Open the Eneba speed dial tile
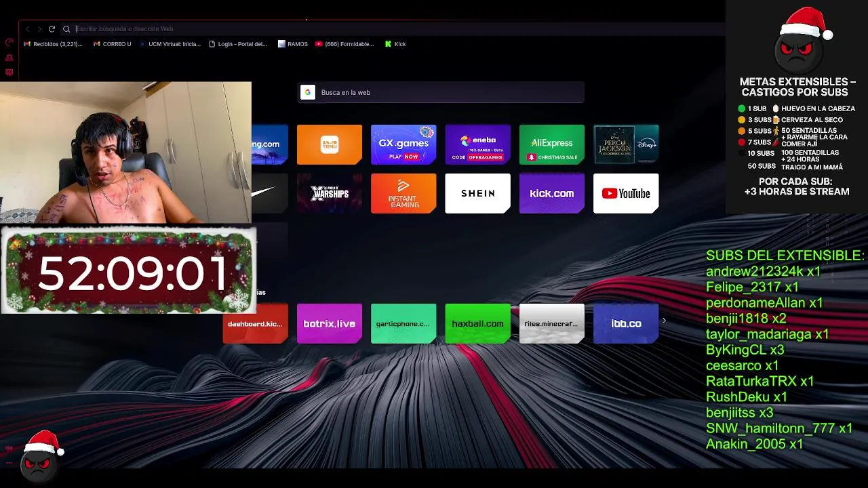 pyautogui.click(x=477, y=144)
